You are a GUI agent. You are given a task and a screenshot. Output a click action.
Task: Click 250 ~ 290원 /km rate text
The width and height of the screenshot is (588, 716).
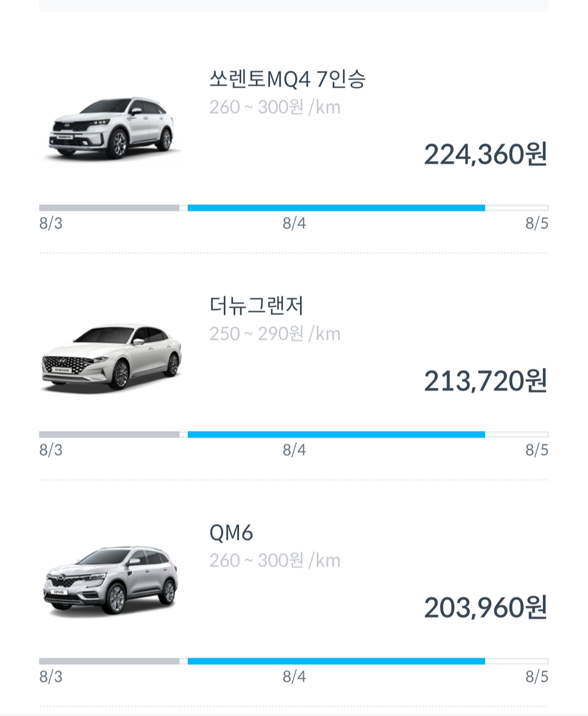click(x=275, y=334)
